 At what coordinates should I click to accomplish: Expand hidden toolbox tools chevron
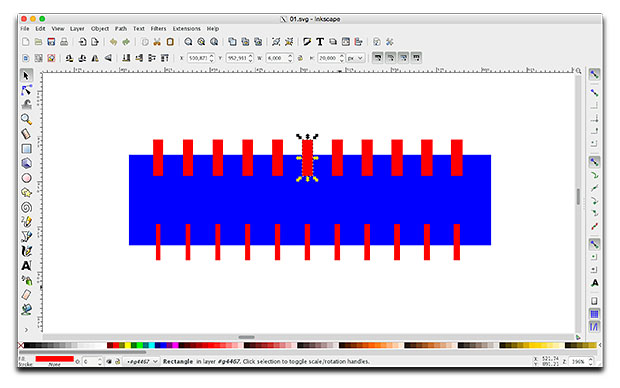click(x=26, y=329)
